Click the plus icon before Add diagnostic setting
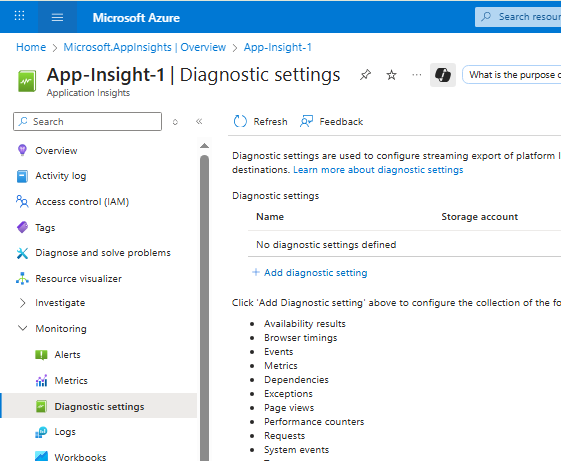Image resolution: width=561 pixels, height=461 pixels. pos(255,272)
